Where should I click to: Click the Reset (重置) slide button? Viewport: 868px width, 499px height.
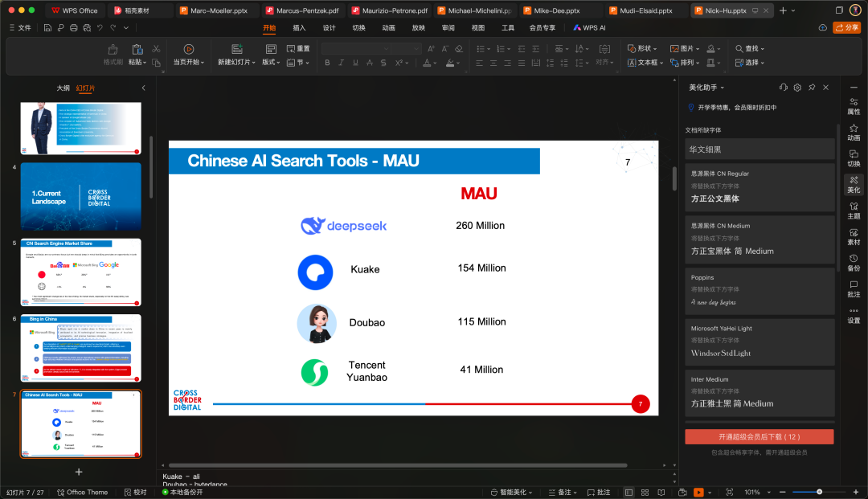(x=298, y=49)
